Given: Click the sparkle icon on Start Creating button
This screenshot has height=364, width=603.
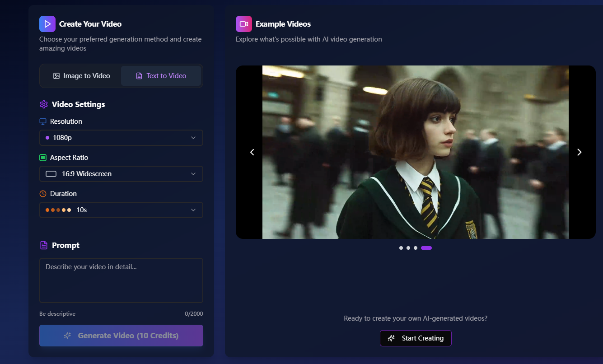Looking at the screenshot, I should (390, 338).
